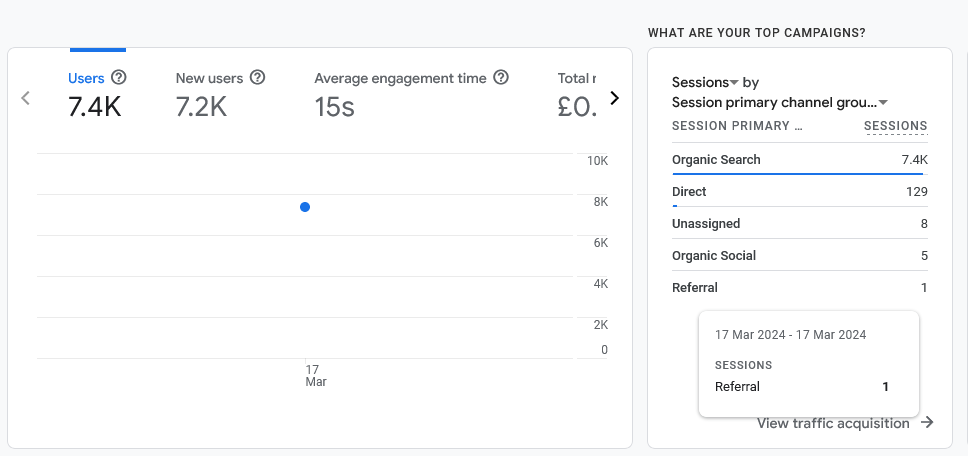Show next metrics with right chevron
The width and height of the screenshot is (968, 456).
click(x=614, y=97)
